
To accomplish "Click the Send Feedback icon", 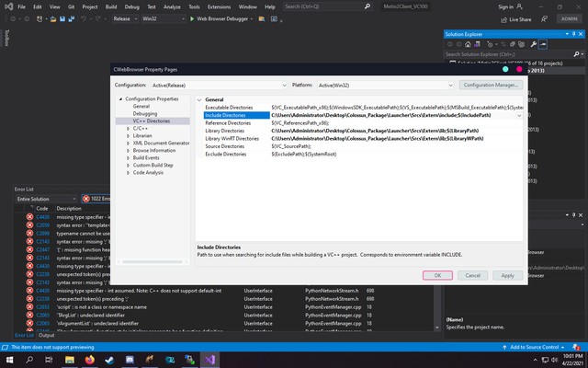I will pos(544,18).
